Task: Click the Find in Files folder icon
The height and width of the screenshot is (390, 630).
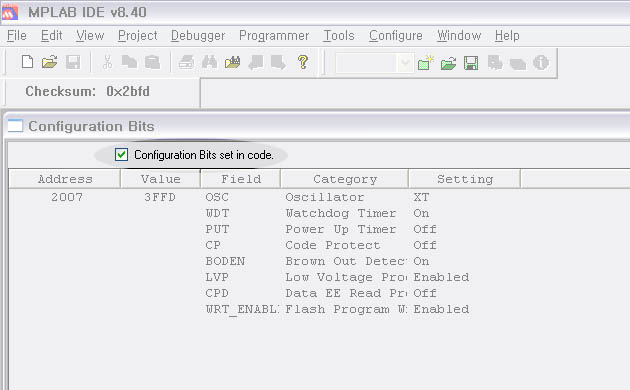Action: click(x=232, y=62)
